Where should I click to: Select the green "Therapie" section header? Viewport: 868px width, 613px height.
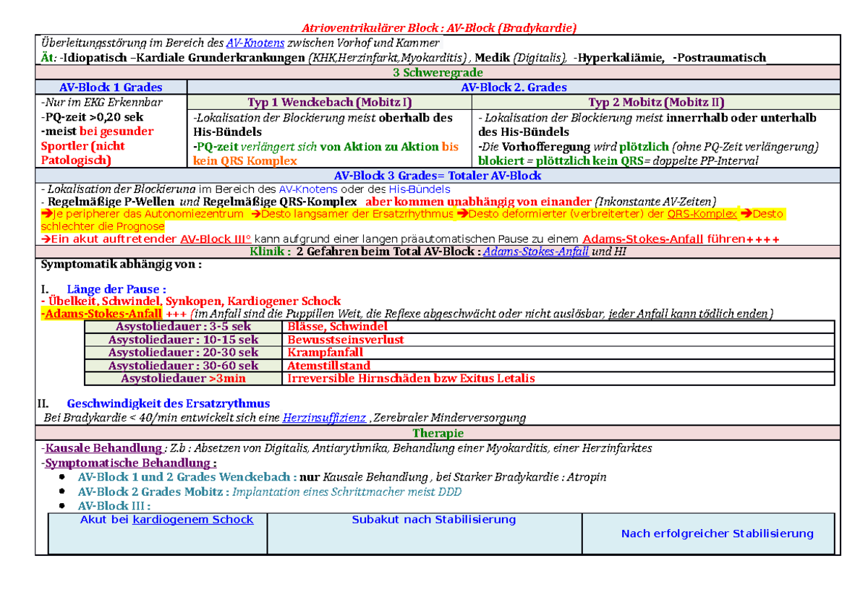437,433
